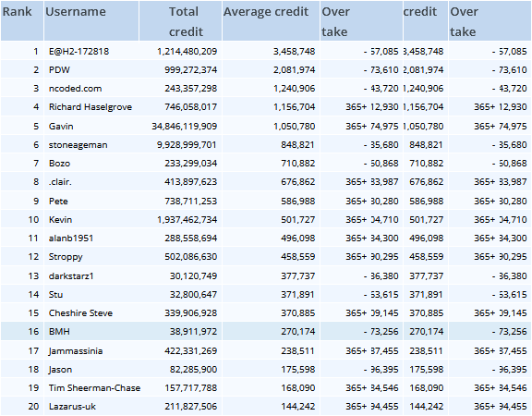The height and width of the screenshot is (416, 532).
Task: Select Lazarus-uk in rank 20
Action: pos(72,407)
